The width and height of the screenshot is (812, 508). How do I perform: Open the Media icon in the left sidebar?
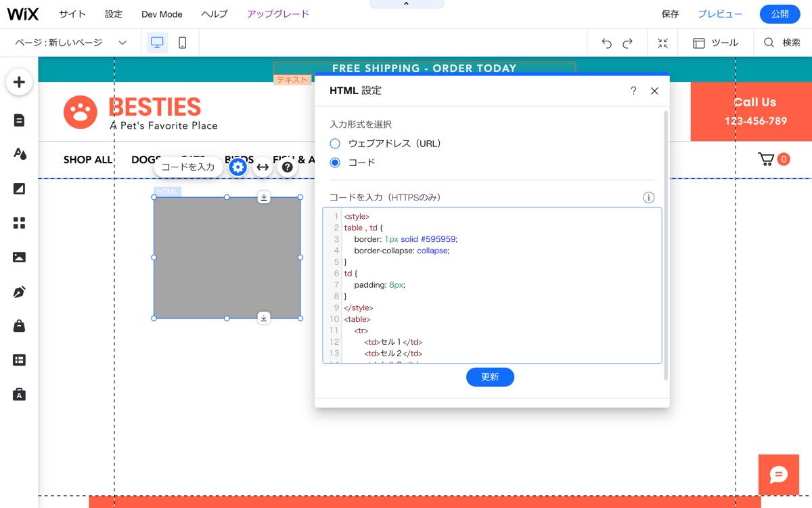pos(20,257)
